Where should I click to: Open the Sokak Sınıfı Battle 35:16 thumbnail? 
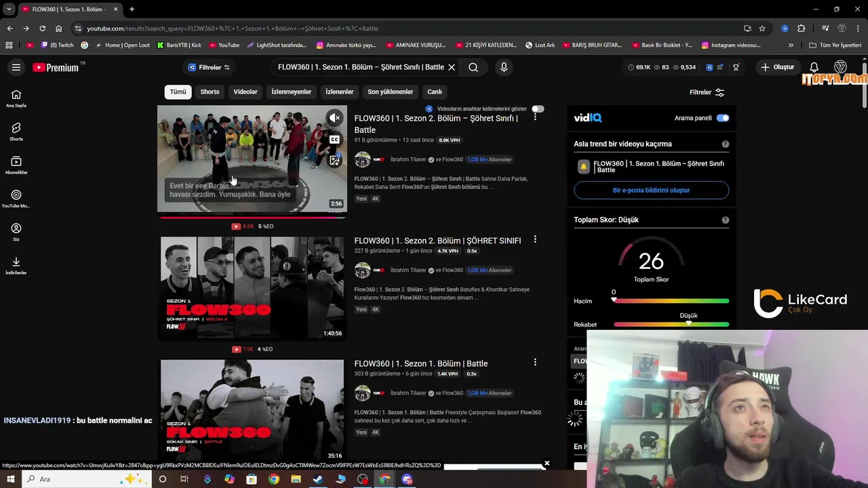coord(252,410)
